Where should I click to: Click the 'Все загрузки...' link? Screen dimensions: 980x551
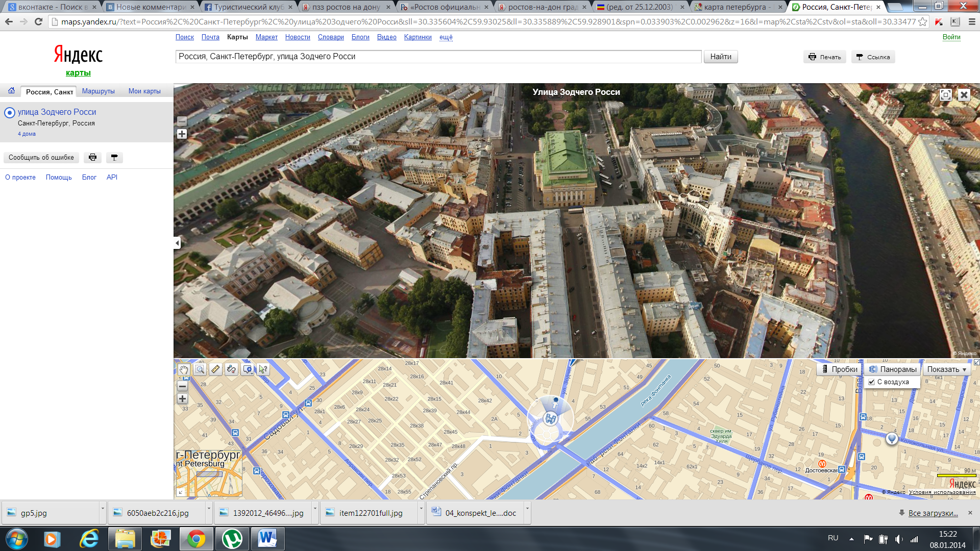933,513
